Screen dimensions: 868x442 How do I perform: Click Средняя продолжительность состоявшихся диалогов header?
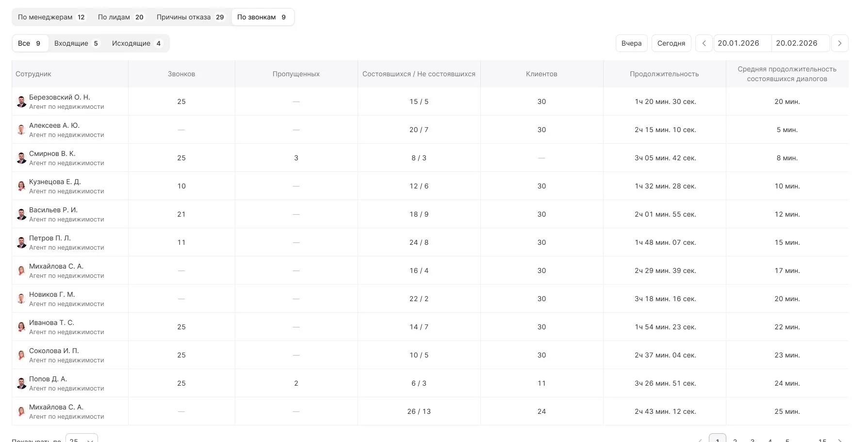tap(787, 74)
